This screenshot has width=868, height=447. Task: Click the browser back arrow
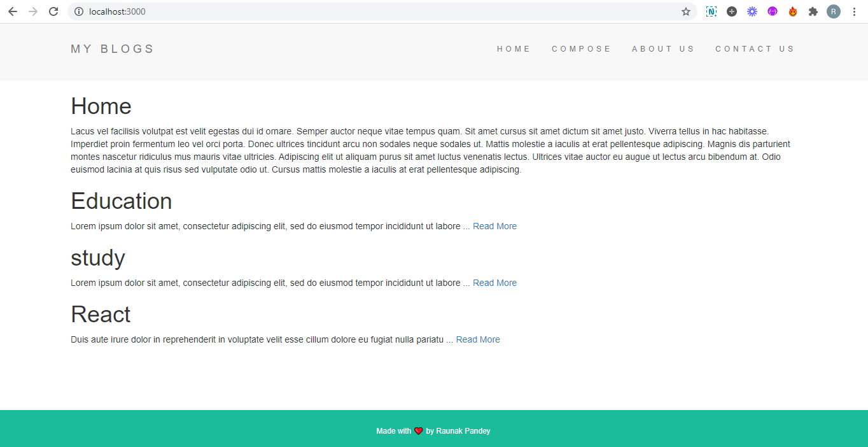13,11
